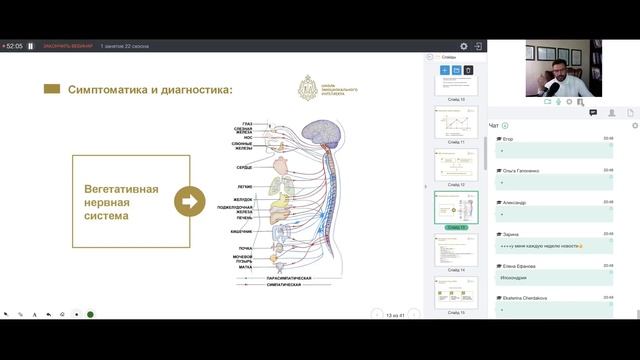This screenshot has width=640, height=360.
Task: Add a new slide with plus button
Action: pyautogui.click(x=444, y=70)
